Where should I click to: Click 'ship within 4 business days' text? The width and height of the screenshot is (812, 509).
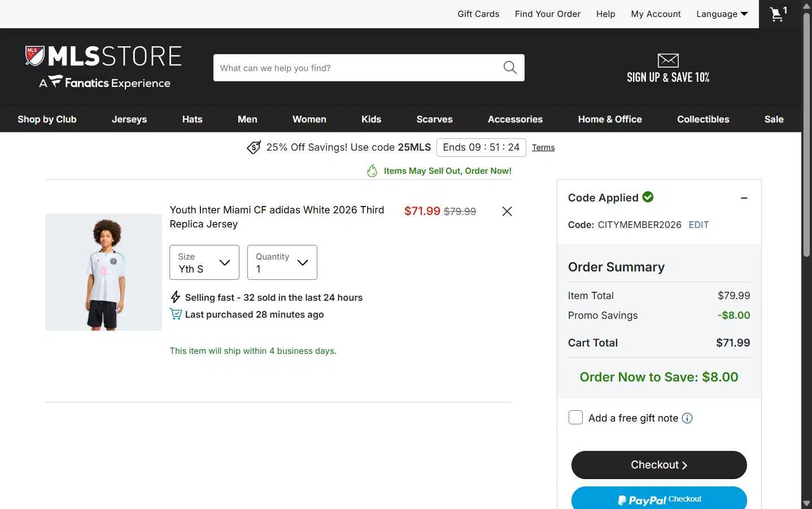click(x=253, y=351)
